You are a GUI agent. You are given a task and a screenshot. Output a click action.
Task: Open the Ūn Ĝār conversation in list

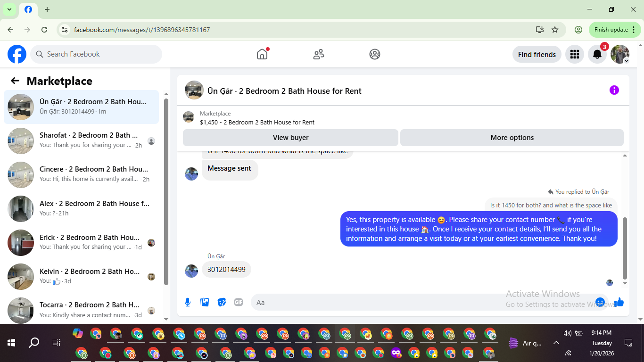(81, 107)
